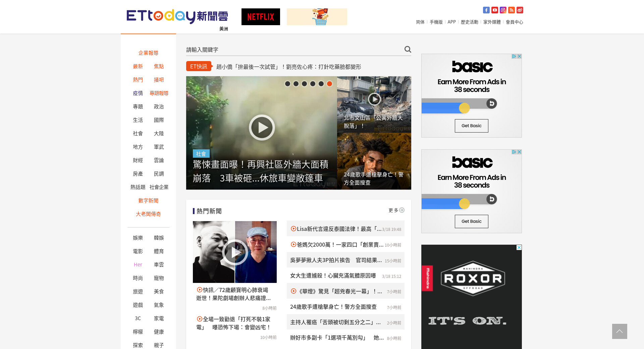Open the Facebook social icon
The width and height of the screenshot is (644, 349).
[486, 10]
